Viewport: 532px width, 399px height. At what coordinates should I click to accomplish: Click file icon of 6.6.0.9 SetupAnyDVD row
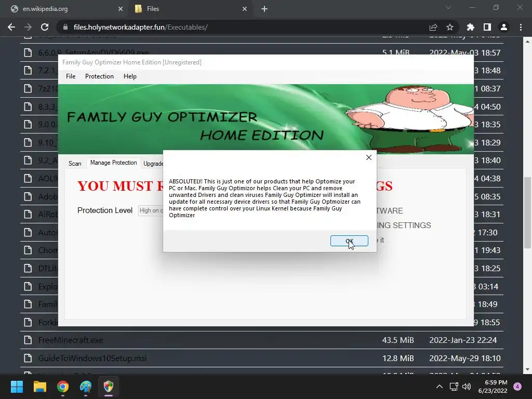point(28,52)
